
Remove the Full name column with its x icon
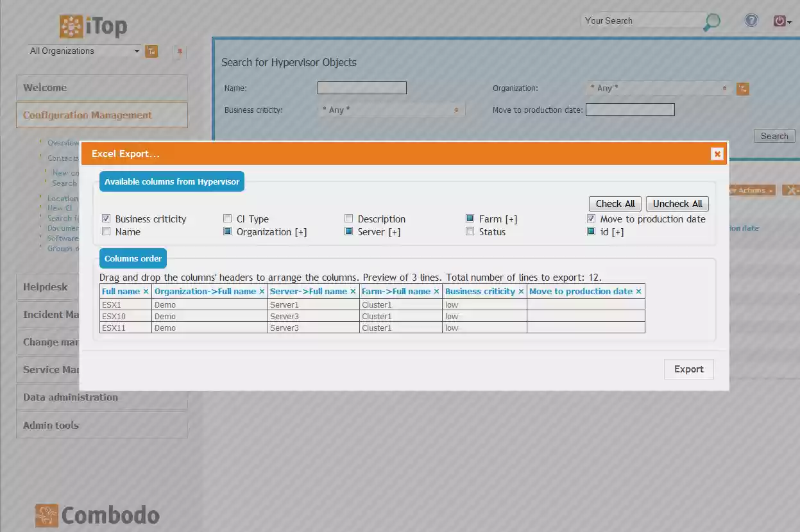coord(146,291)
